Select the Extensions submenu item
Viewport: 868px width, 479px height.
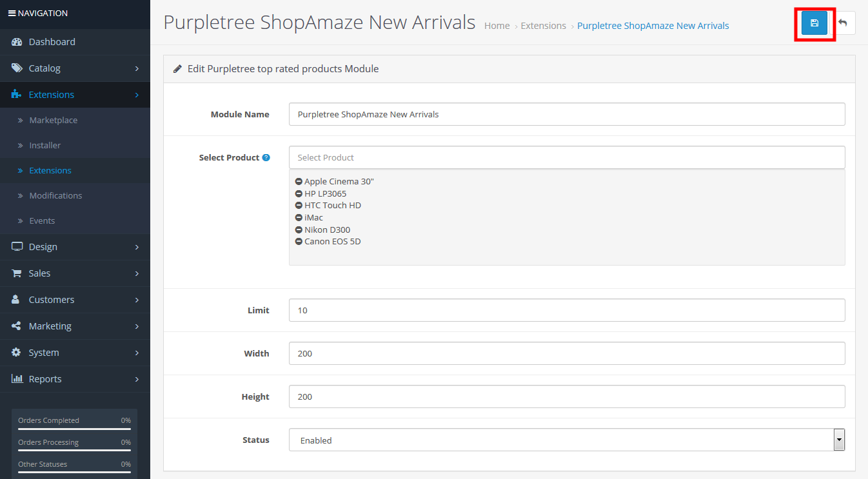[50, 171]
